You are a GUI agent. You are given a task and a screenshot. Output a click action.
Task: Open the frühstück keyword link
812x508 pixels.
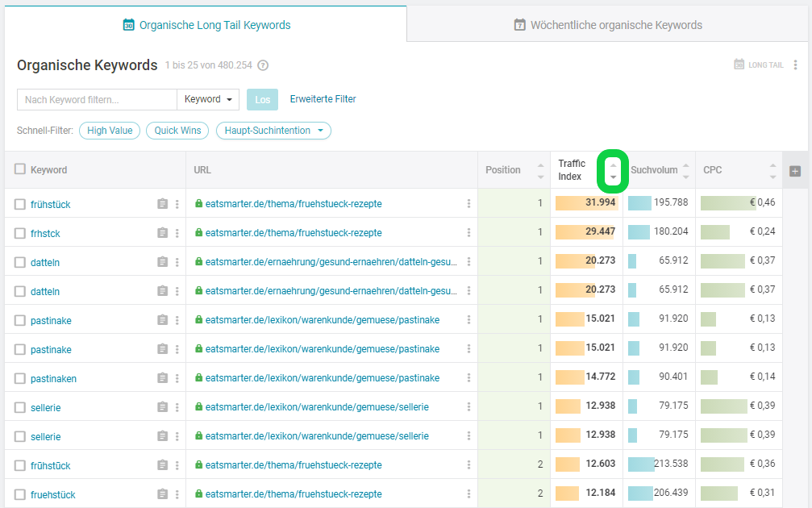[50, 205]
